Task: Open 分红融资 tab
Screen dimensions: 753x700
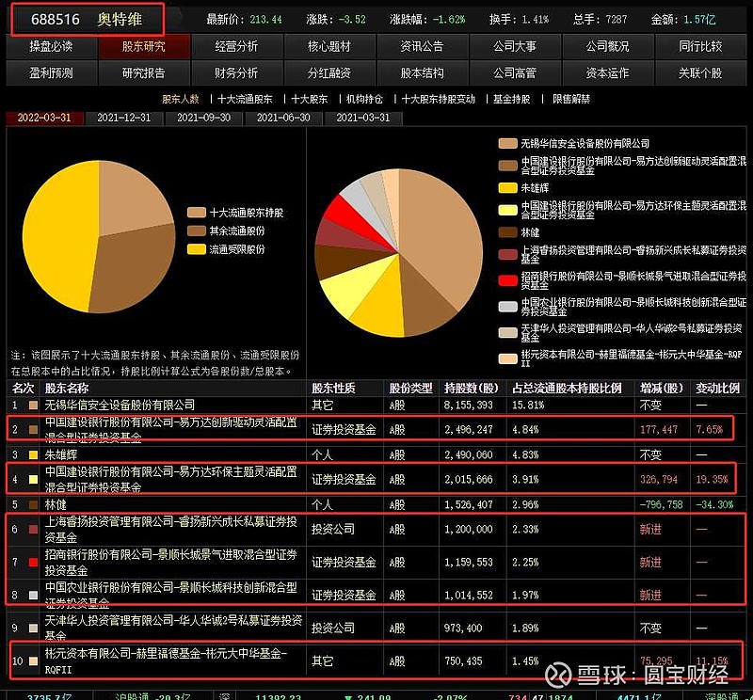Action: 329,73
